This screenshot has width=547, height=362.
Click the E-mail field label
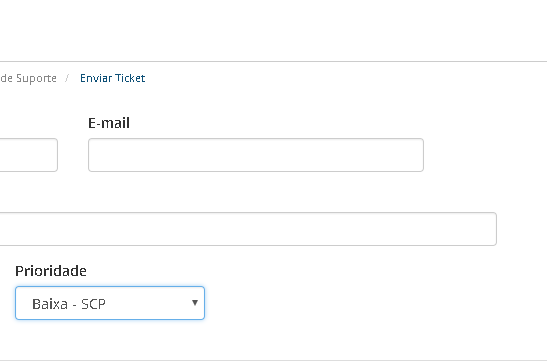pos(109,123)
